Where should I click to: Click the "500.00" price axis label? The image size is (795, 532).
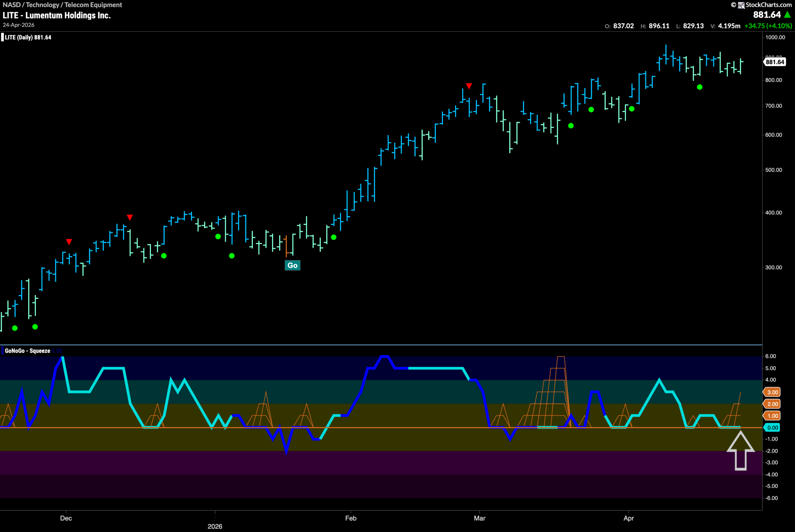click(x=774, y=170)
